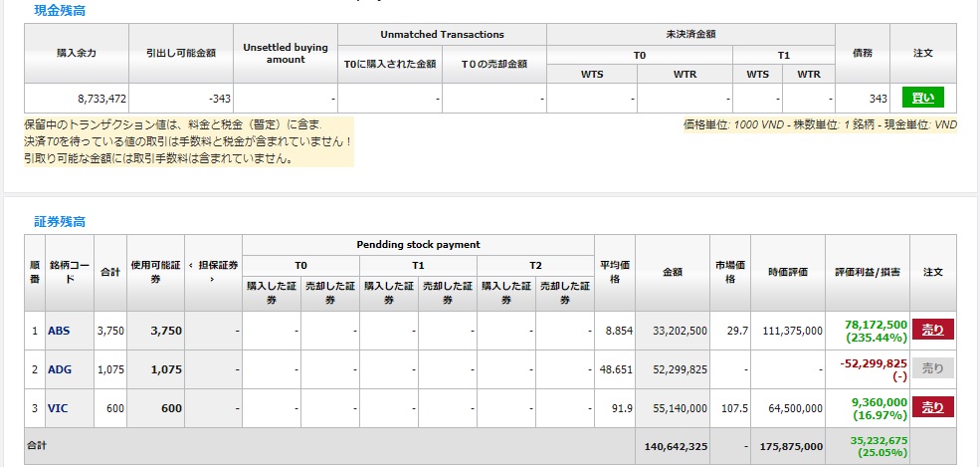
Task: Click the total 時価評価 value 175,875,000
Action: pos(787,446)
